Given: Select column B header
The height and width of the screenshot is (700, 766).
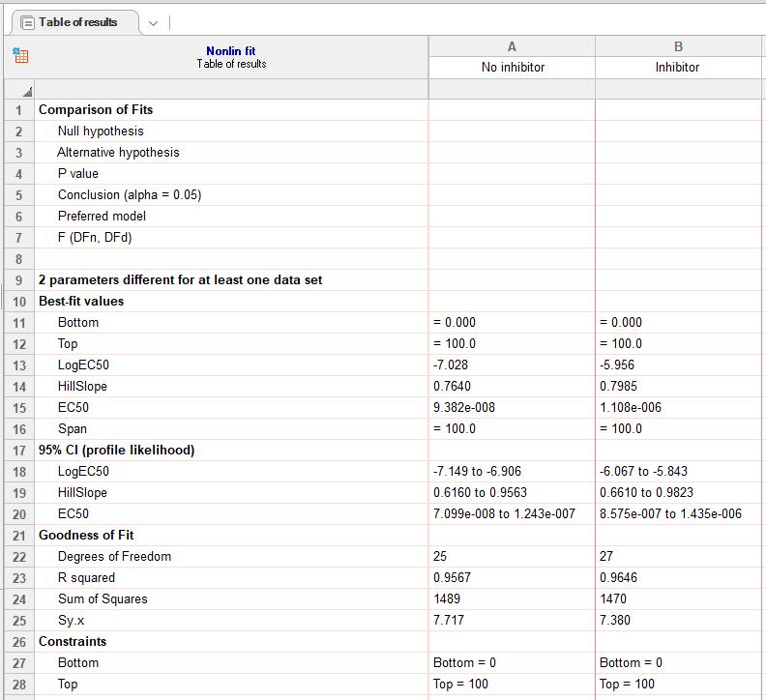Looking at the screenshot, I should [x=678, y=46].
